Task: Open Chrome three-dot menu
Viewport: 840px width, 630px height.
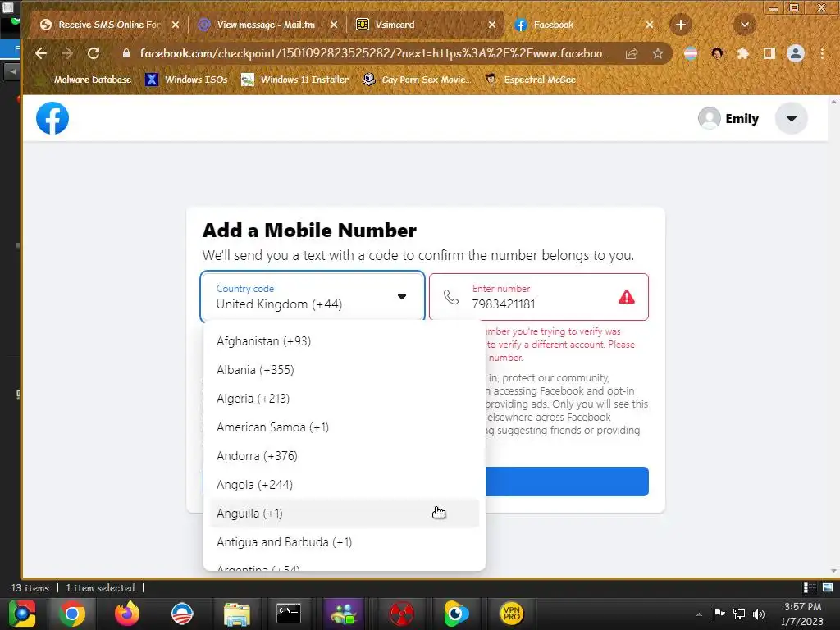Action: pyautogui.click(x=822, y=53)
